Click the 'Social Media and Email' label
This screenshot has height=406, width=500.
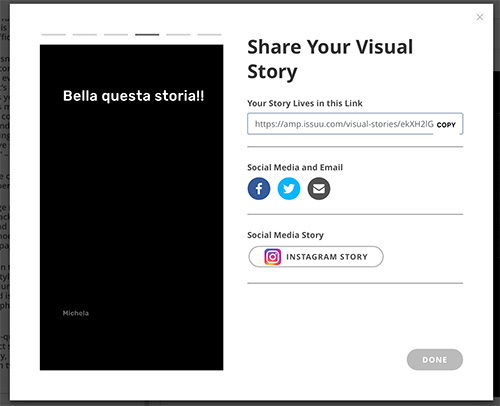[295, 167]
